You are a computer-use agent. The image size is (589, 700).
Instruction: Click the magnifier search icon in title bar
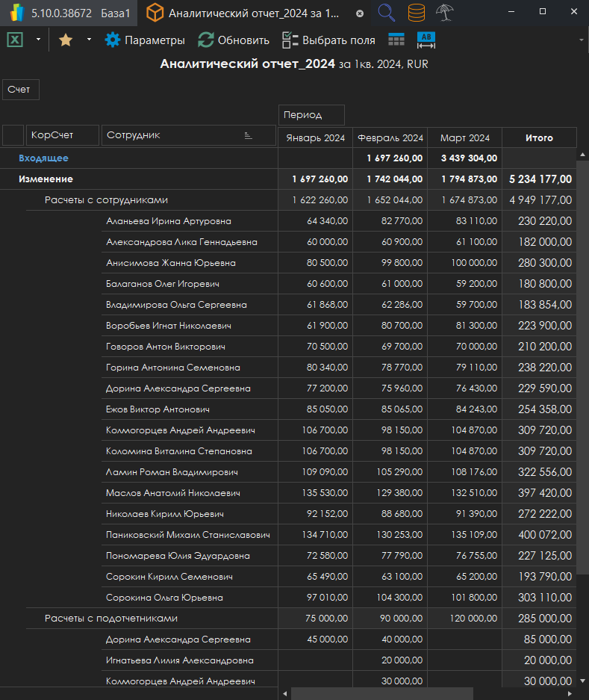(387, 13)
